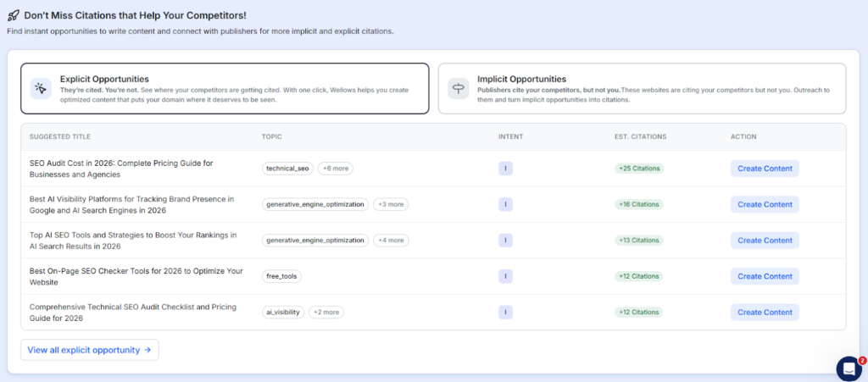The height and width of the screenshot is (382, 868).
Task: Click intent badge for Best On-Page SEO Checker row
Action: 505,276
